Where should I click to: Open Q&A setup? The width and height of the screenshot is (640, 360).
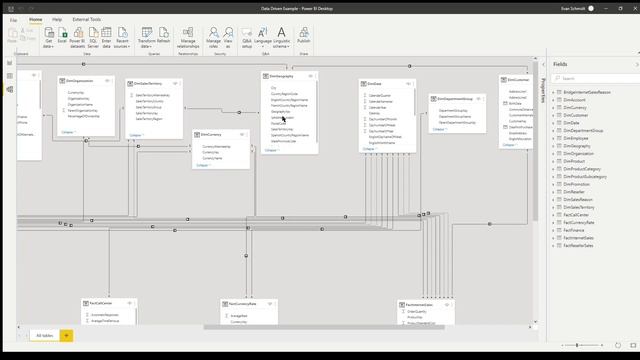pyautogui.click(x=247, y=38)
